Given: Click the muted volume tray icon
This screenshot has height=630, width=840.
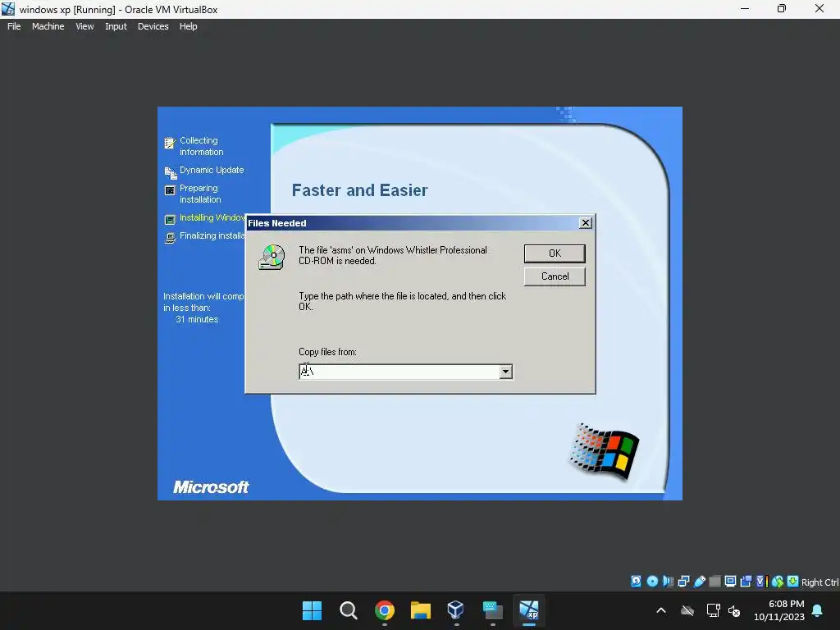Looking at the screenshot, I should point(734,610).
